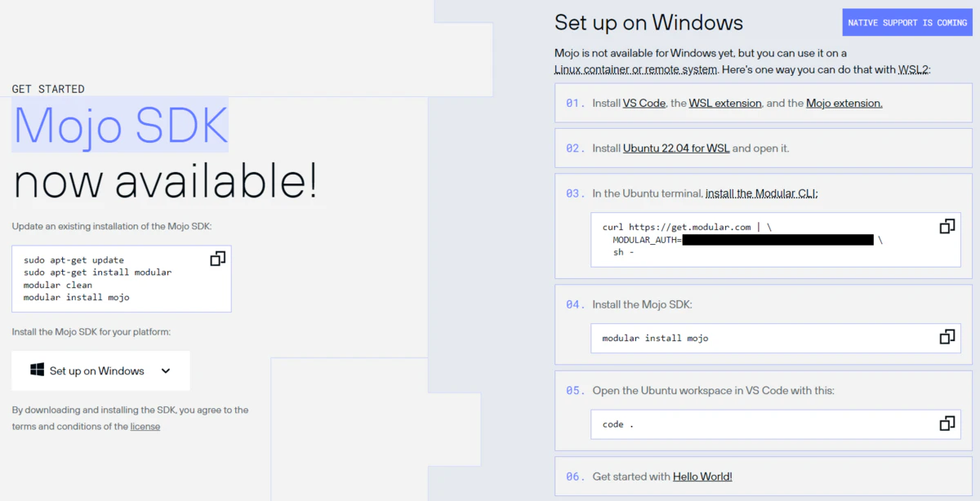Expand the Set up on Windows dropdown chevron
The image size is (980, 501).
pyautogui.click(x=166, y=370)
